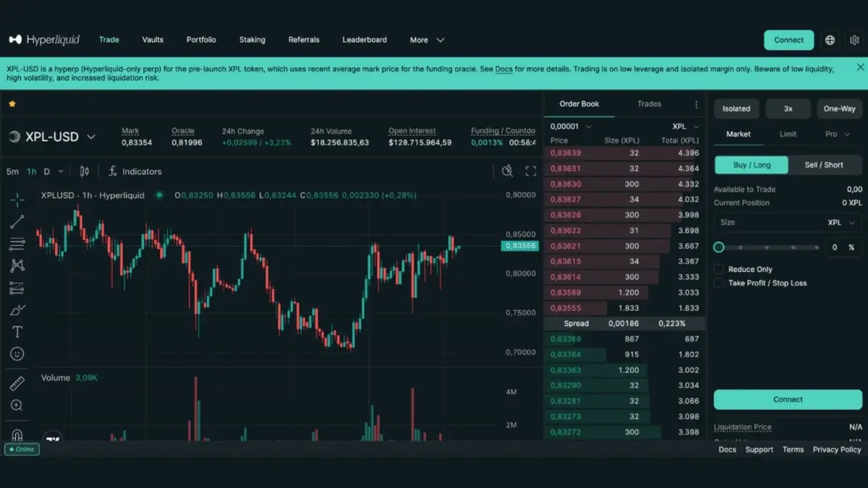The image size is (868, 488).
Task: Open the language globe icon
Action: (830, 40)
